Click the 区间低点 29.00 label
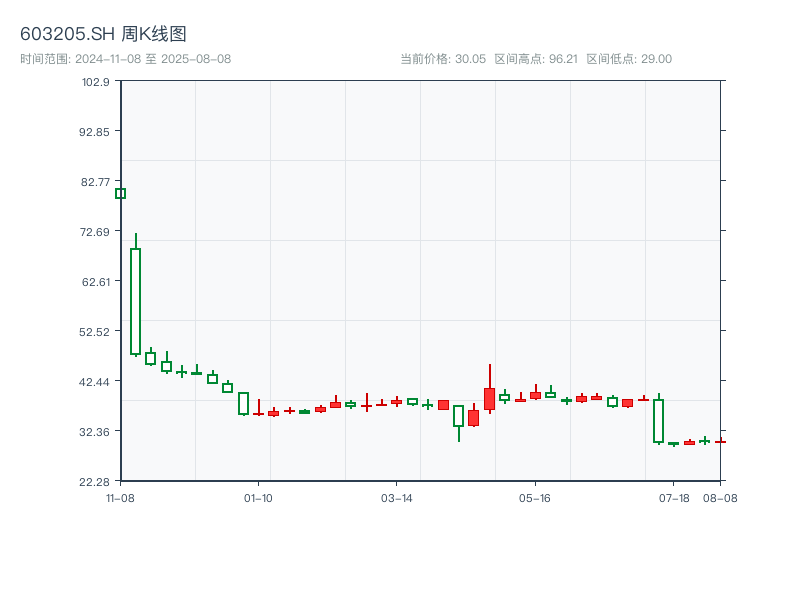 point(629,59)
